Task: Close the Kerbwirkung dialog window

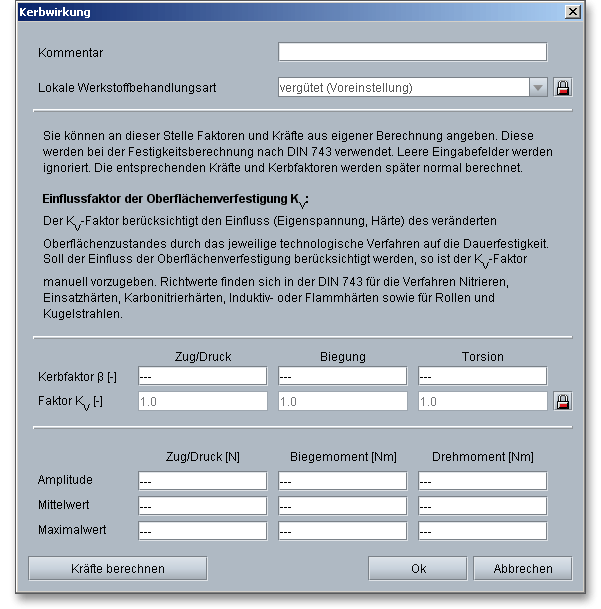Action: [x=572, y=12]
